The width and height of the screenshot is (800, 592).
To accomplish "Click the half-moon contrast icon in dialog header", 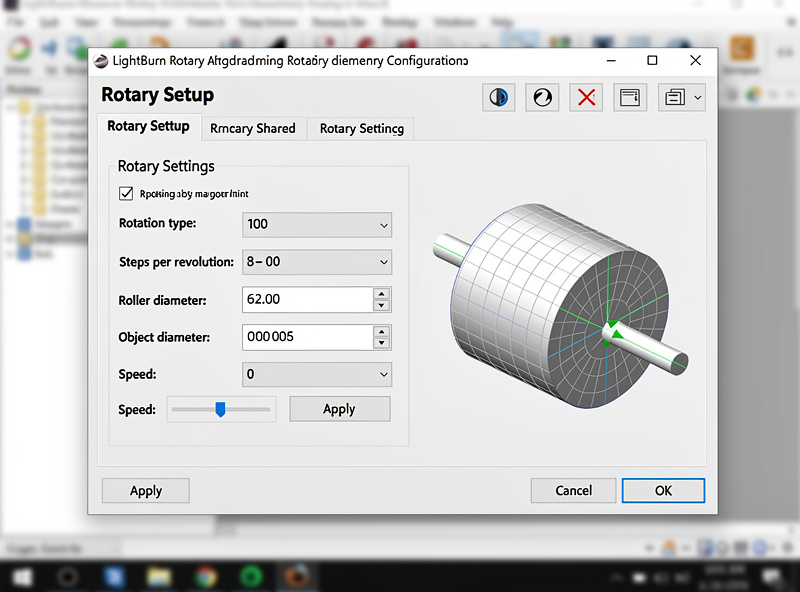I will [x=498, y=97].
